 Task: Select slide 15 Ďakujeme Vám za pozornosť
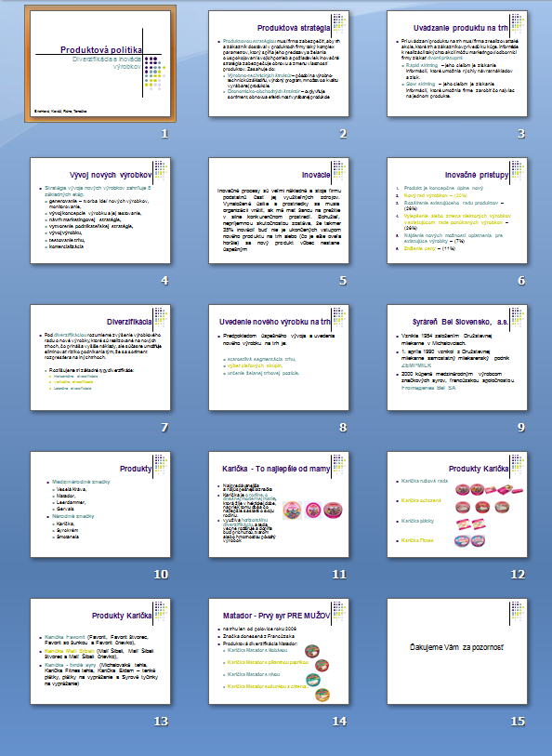[x=457, y=651]
